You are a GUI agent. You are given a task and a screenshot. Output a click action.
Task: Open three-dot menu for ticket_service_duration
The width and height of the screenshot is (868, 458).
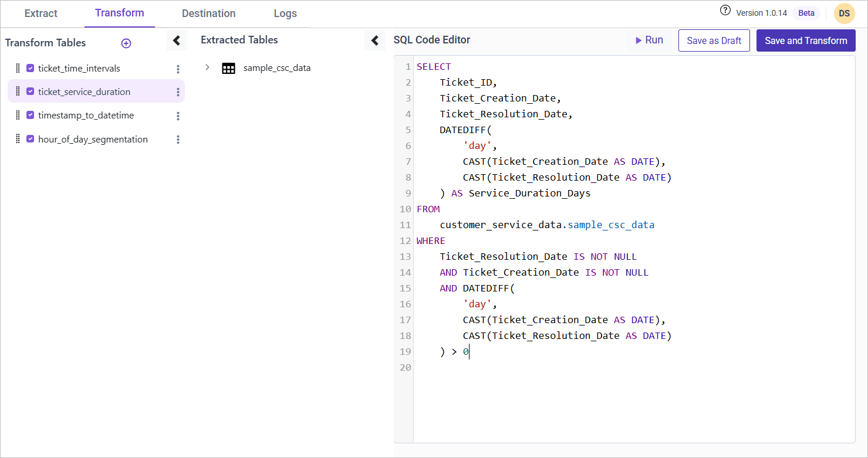(178, 92)
